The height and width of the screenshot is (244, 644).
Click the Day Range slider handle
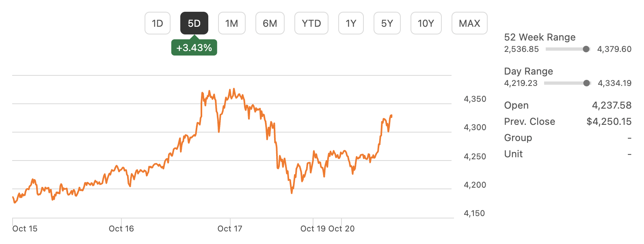(586, 83)
